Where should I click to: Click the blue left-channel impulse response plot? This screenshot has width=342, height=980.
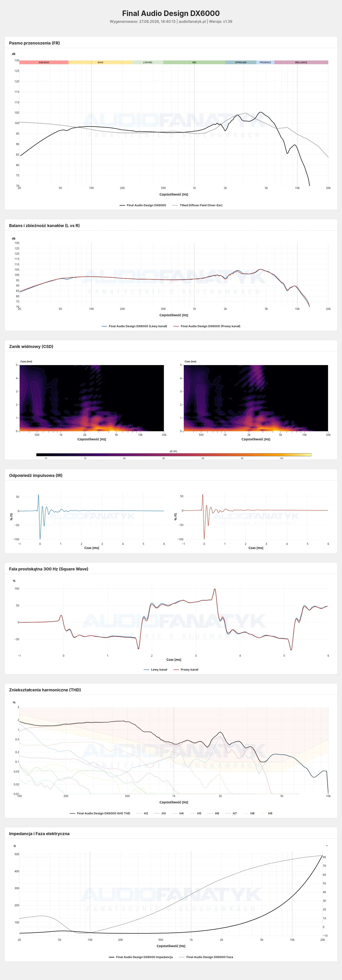point(92,516)
